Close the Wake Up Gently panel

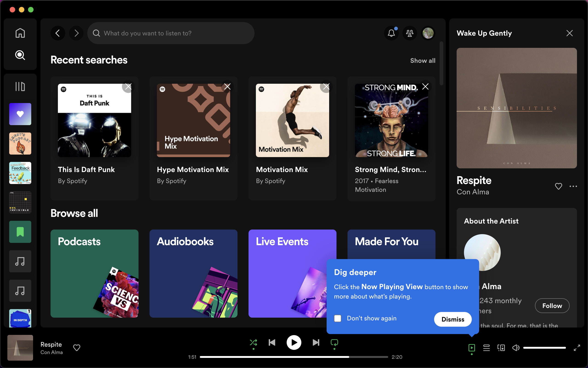pos(570,33)
